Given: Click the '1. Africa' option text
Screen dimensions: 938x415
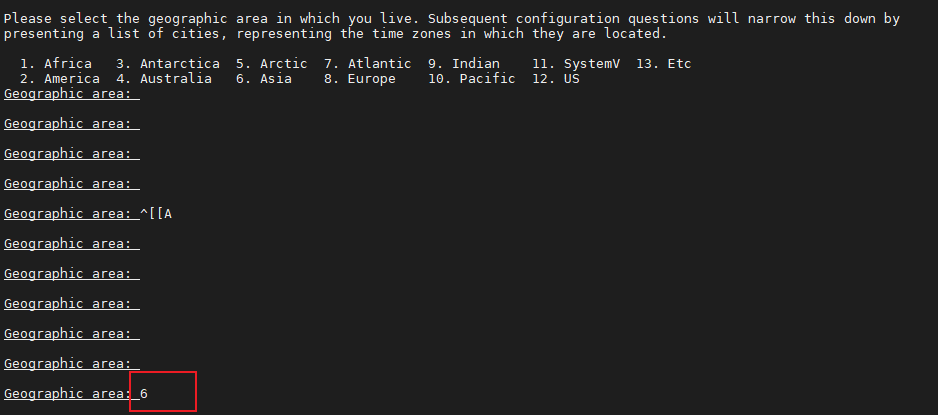Looking at the screenshot, I should [56, 63].
